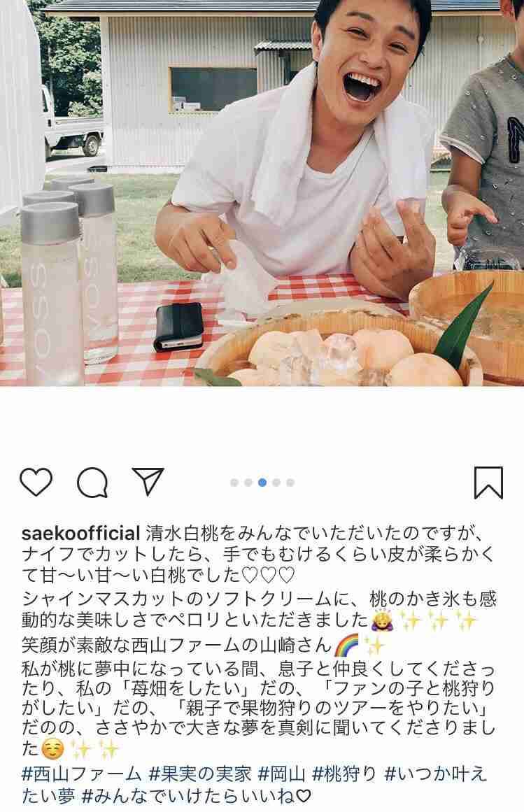Open comments via speech bubble icon
The width and height of the screenshot is (524, 812).
(x=92, y=483)
